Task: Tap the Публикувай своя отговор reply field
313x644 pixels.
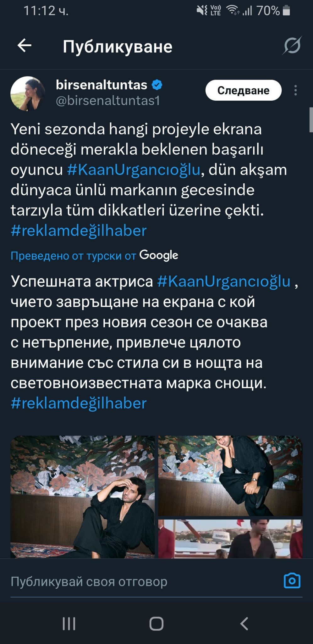Action: (x=145, y=582)
